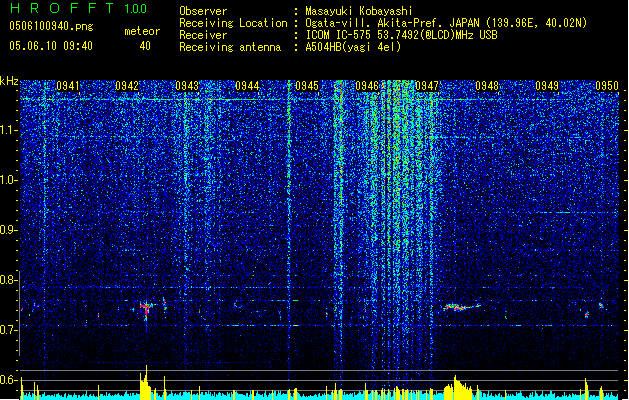The image size is (629, 400).
Task: Click the HROFFT 1.0.0 title text
Action: click(78, 8)
